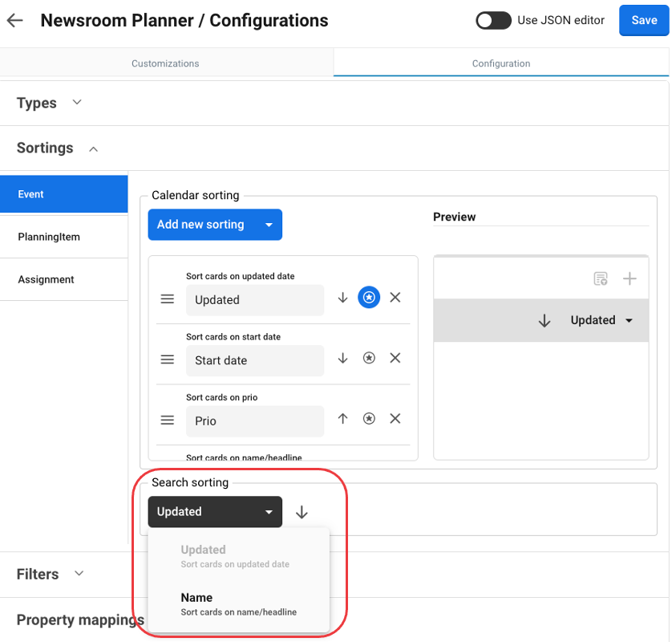Set Start date sorting as default star
Screen dimensions: 672x642
[x=369, y=359]
